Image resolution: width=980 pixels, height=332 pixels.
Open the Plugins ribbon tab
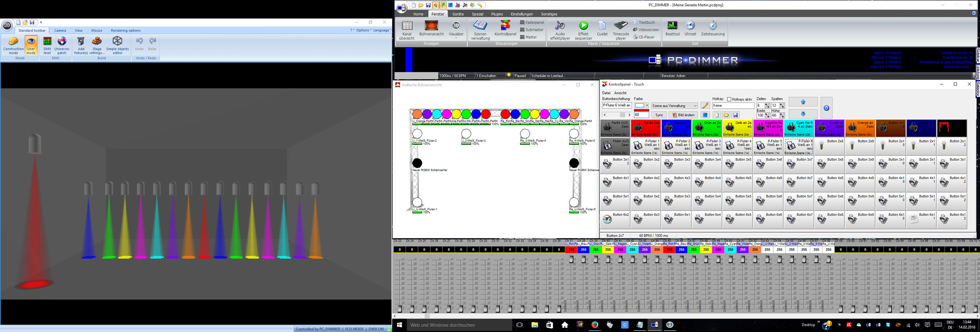pyautogui.click(x=497, y=14)
